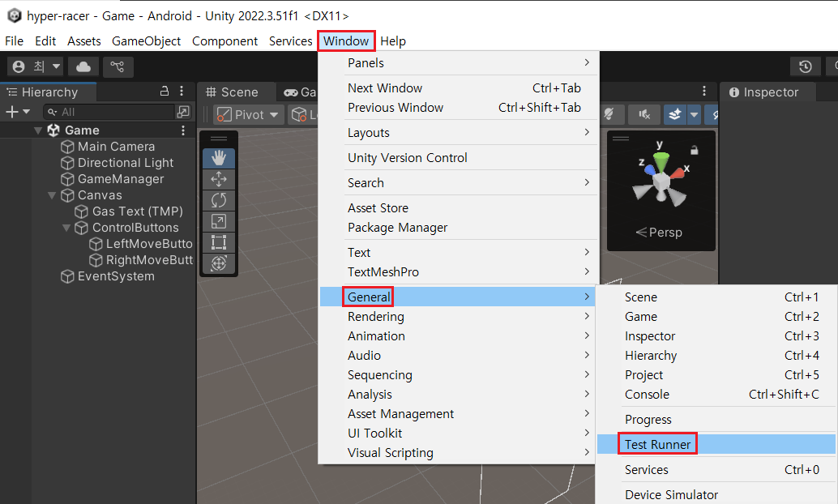Select the Rotate tool
The height and width of the screenshot is (504, 838).
coord(219,200)
